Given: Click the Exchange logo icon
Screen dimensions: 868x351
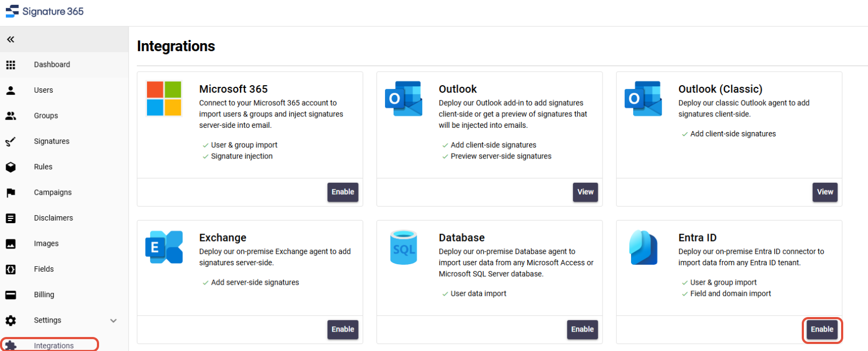Looking at the screenshot, I should (x=164, y=247).
